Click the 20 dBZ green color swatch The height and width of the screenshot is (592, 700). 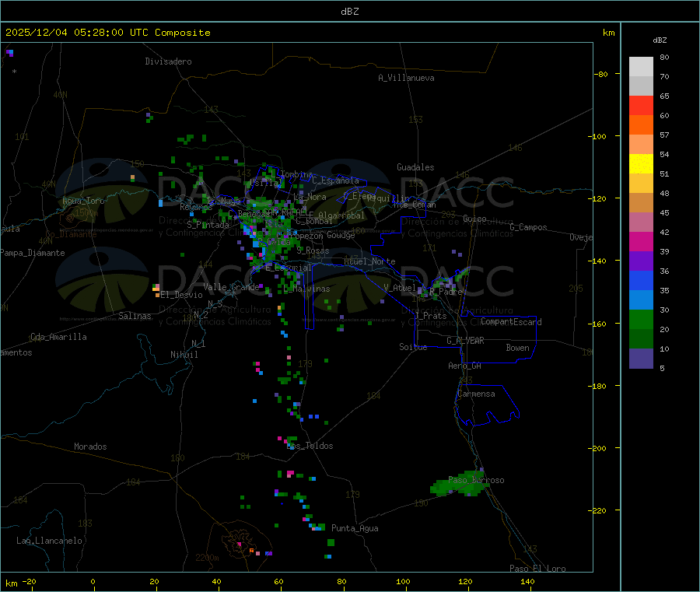[641, 339]
